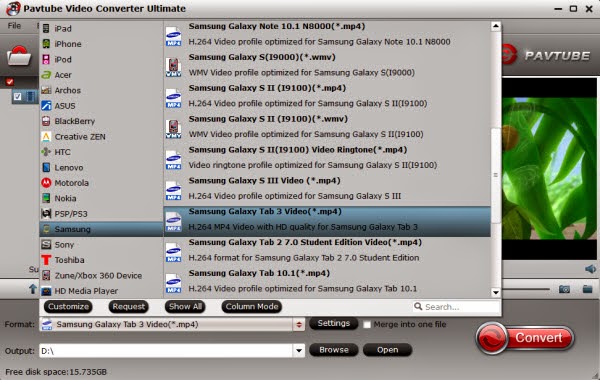Toggle Merge into one file checkbox
Viewport: 600px width, 380px height.
(x=367, y=325)
